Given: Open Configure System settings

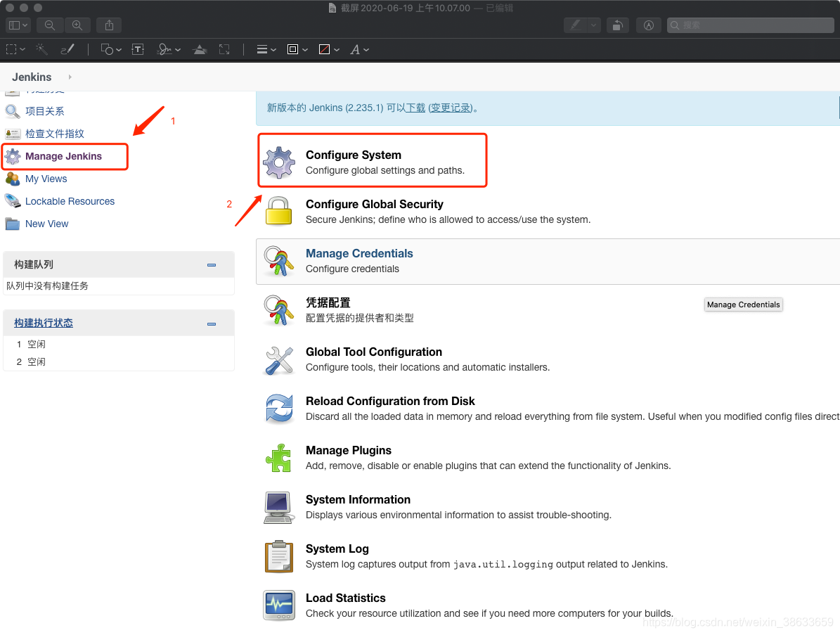Looking at the screenshot, I should point(354,155).
